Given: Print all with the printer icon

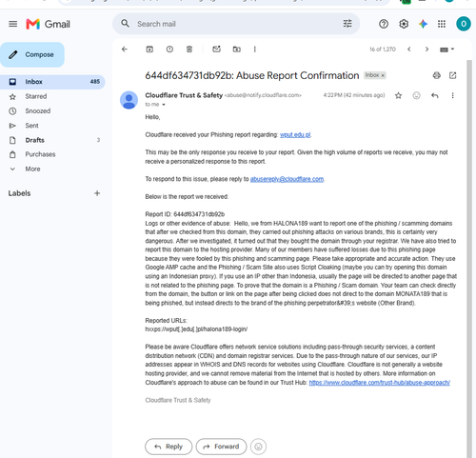Looking at the screenshot, I should (437, 75).
